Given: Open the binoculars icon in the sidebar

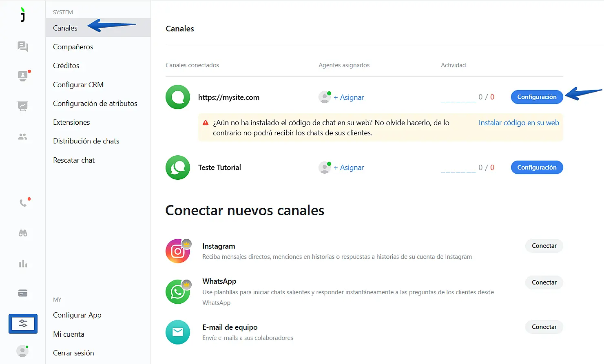Looking at the screenshot, I should coord(23,233).
